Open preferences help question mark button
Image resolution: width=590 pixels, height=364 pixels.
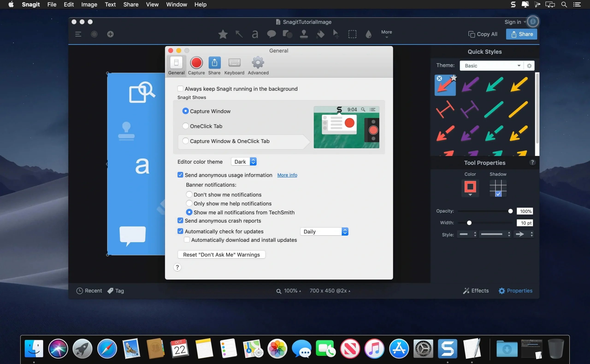point(177,267)
